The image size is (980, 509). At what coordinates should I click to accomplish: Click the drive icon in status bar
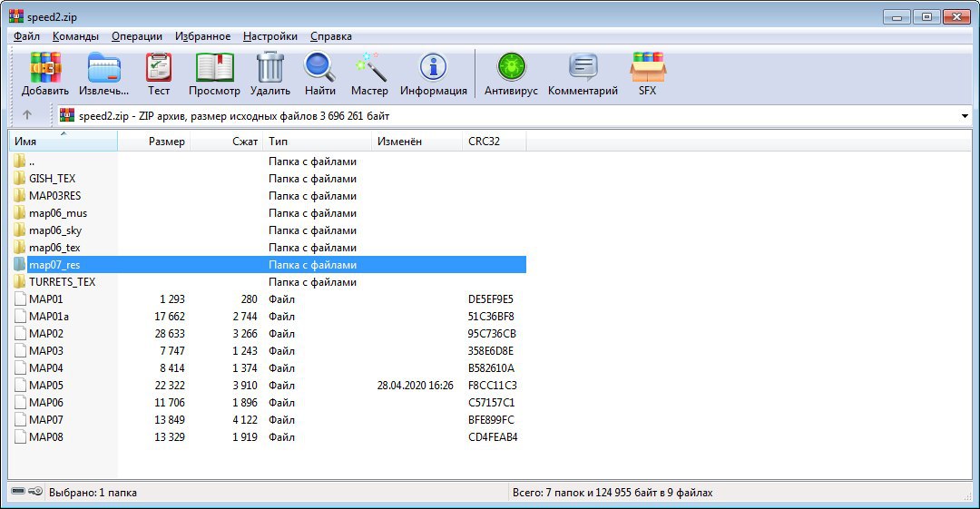pos(18,492)
